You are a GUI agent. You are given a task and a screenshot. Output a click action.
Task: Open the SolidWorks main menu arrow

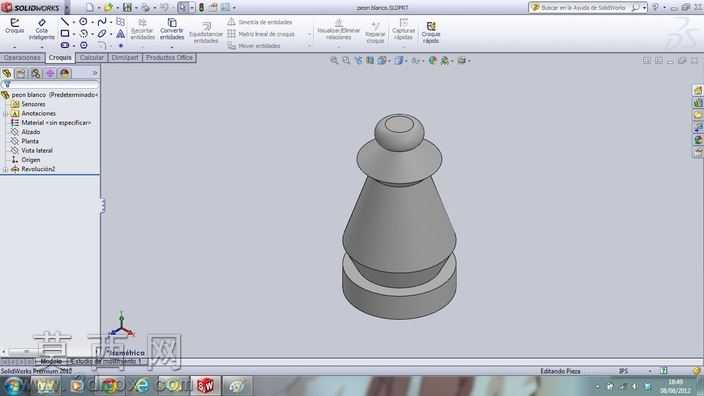point(67,8)
